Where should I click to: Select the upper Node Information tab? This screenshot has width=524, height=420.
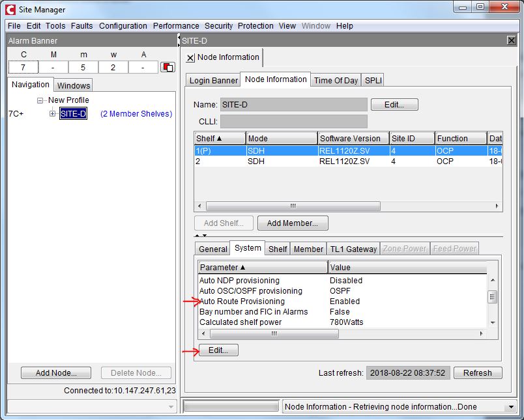pos(276,79)
